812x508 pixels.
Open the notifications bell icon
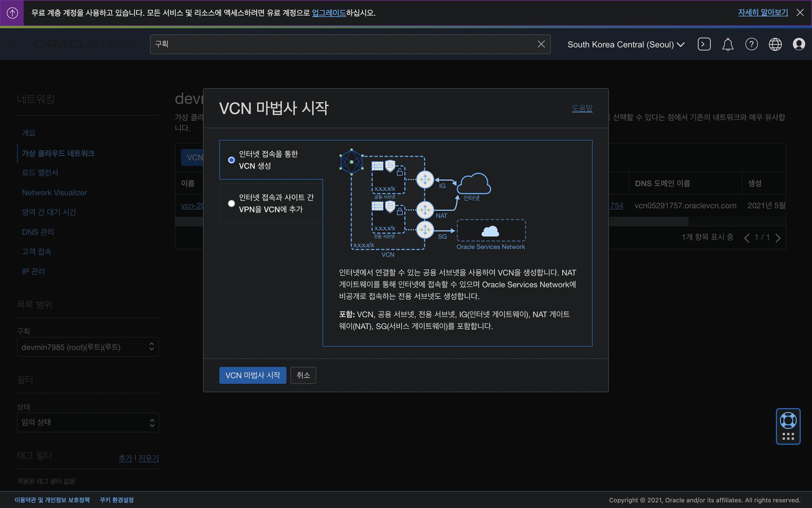point(727,44)
